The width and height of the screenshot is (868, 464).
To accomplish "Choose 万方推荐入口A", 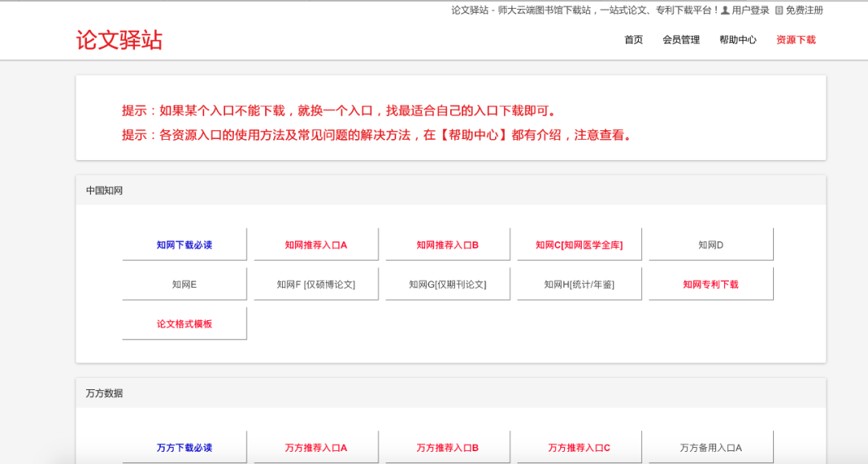I will pos(316,447).
